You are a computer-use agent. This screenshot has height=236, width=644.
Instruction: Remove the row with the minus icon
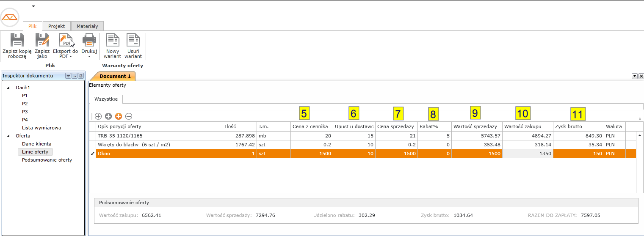pos(129,116)
